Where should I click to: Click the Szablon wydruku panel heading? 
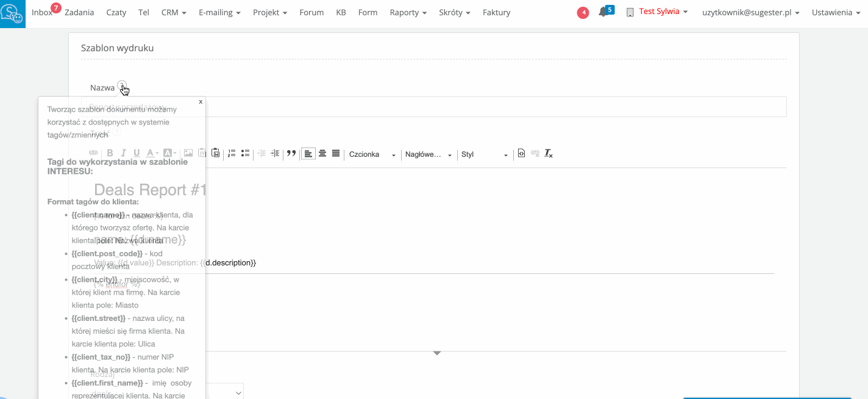(117, 48)
